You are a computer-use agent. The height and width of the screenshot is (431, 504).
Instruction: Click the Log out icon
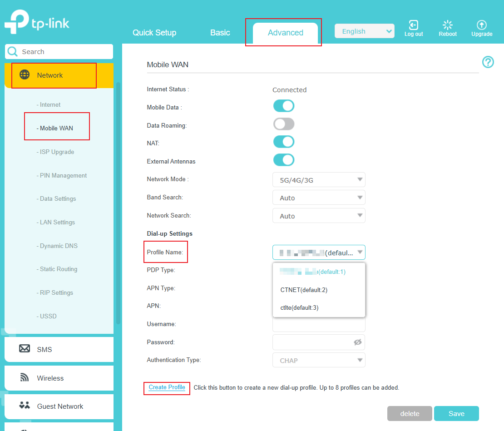tap(413, 25)
